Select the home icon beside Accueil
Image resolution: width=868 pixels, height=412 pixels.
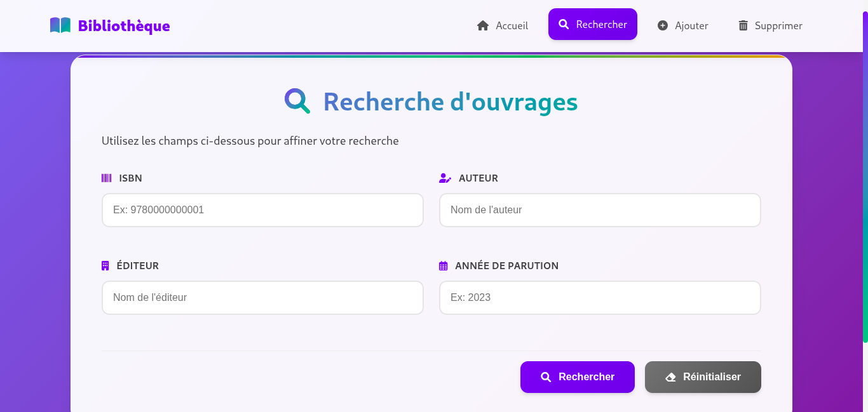482,25
